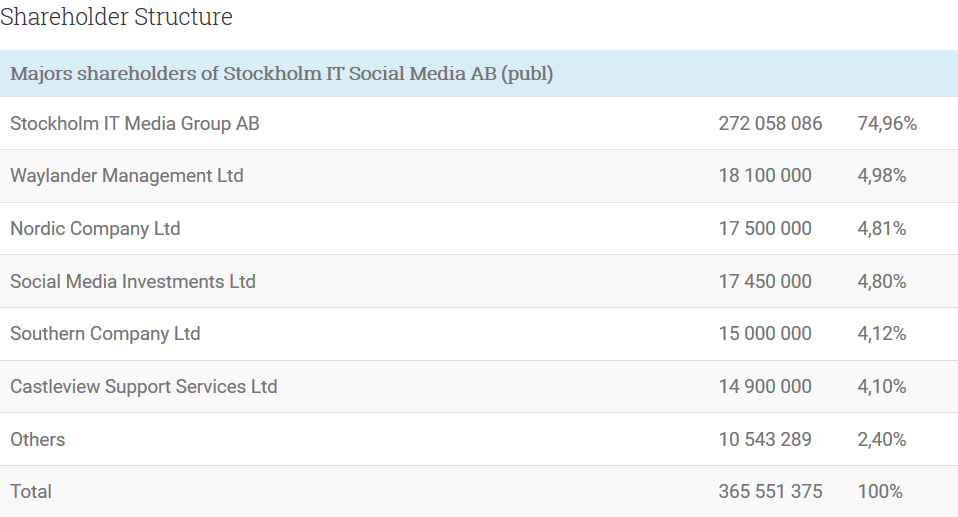
Task: Select the 365 551 375 total shares
Action: [x=770, y=492]
